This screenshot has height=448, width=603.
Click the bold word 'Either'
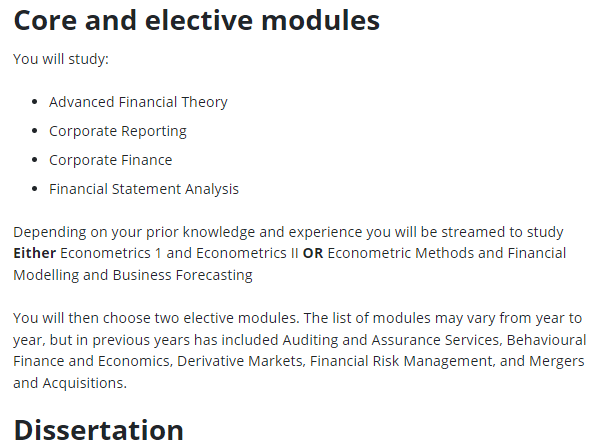pos(35,253)
